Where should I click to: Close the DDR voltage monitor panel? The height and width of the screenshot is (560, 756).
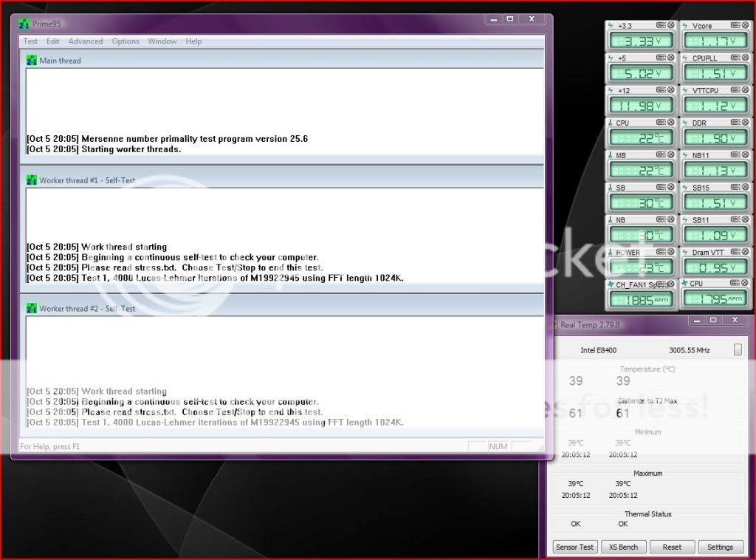point(745,122)
